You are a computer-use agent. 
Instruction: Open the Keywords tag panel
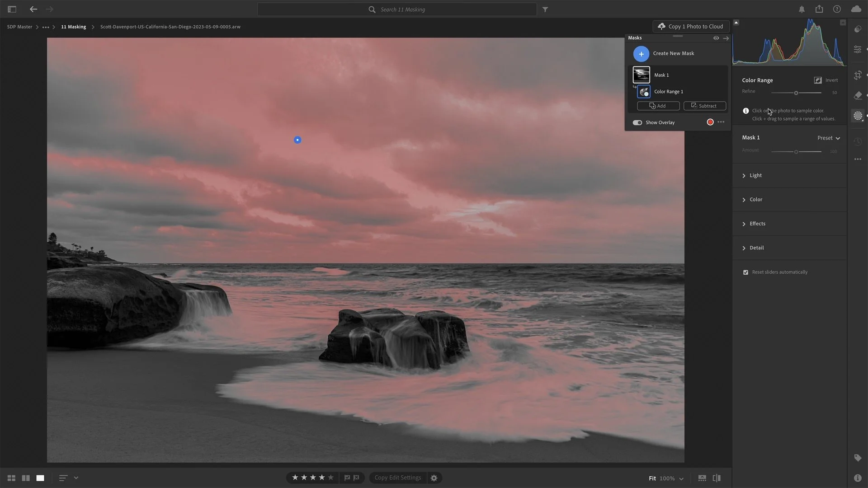858,458
